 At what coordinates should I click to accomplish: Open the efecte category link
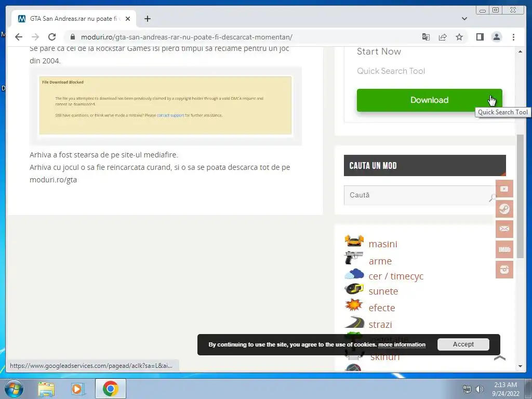382,308
